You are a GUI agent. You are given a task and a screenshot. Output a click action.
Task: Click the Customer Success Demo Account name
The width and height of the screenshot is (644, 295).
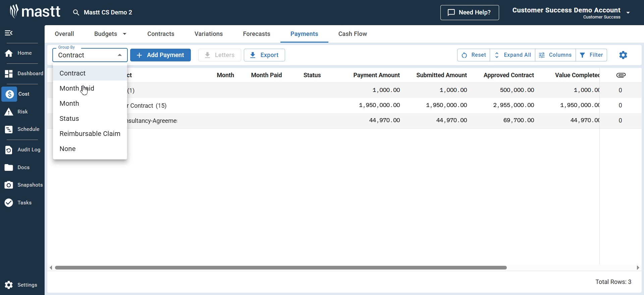click(x=566, y=10)
